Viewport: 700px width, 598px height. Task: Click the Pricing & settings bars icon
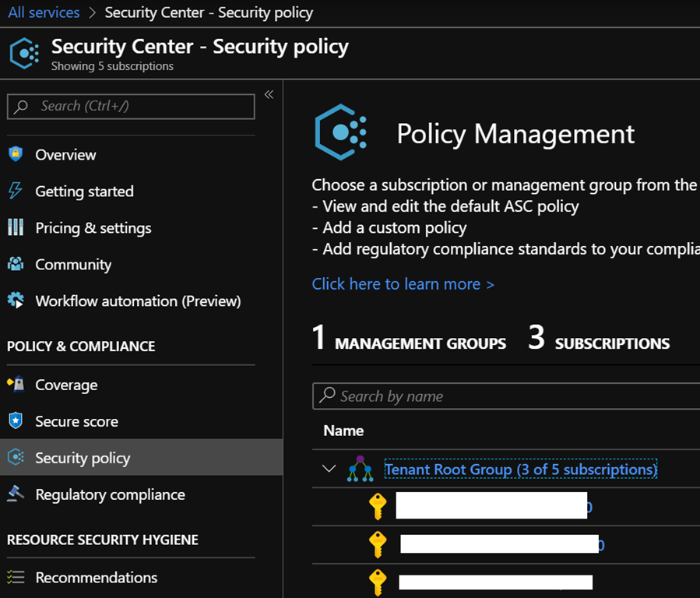point(16,227)
